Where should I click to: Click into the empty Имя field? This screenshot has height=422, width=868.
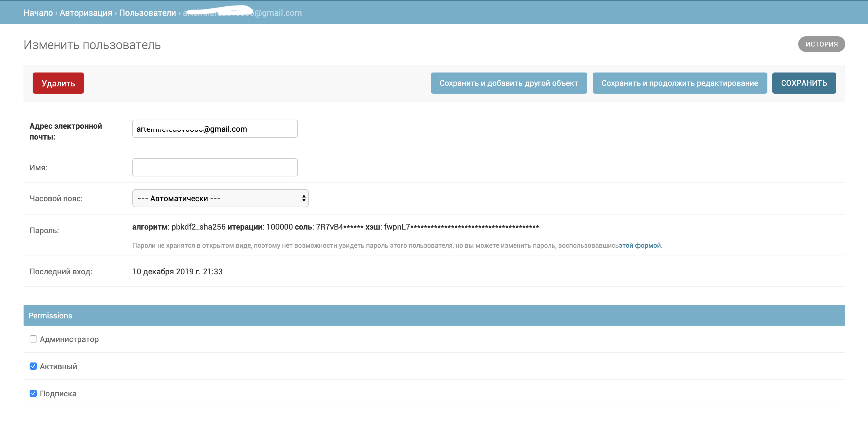point(215,167)
